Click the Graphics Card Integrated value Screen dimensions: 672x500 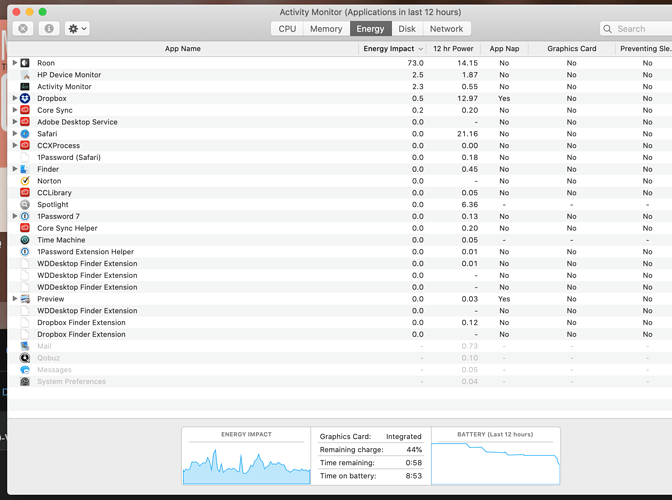[x=404, y=437]
